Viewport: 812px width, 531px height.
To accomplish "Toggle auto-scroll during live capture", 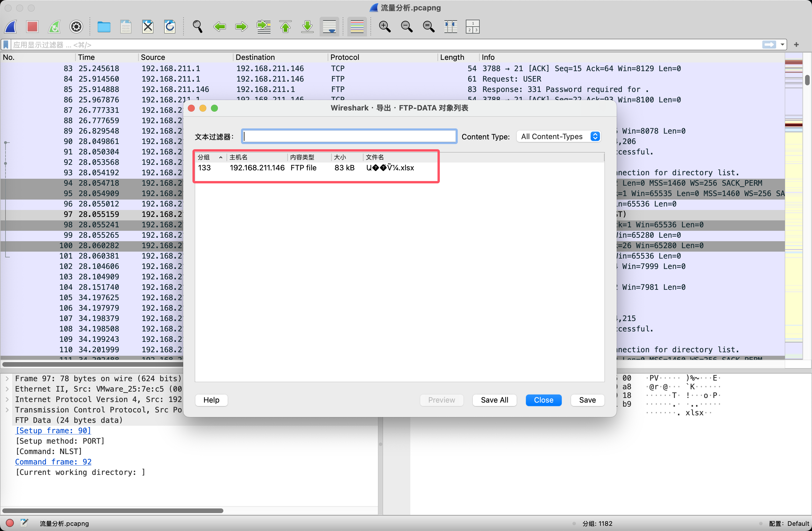I will [329, 27].
